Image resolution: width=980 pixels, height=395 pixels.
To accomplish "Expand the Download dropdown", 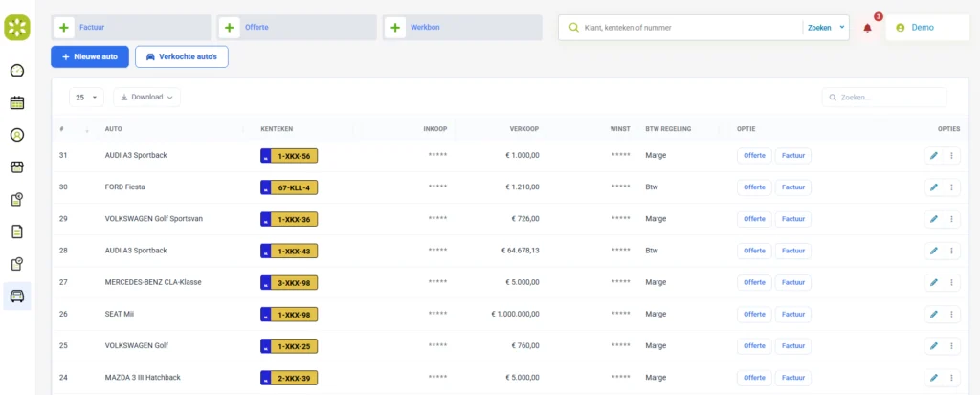I will pos(146,98).
